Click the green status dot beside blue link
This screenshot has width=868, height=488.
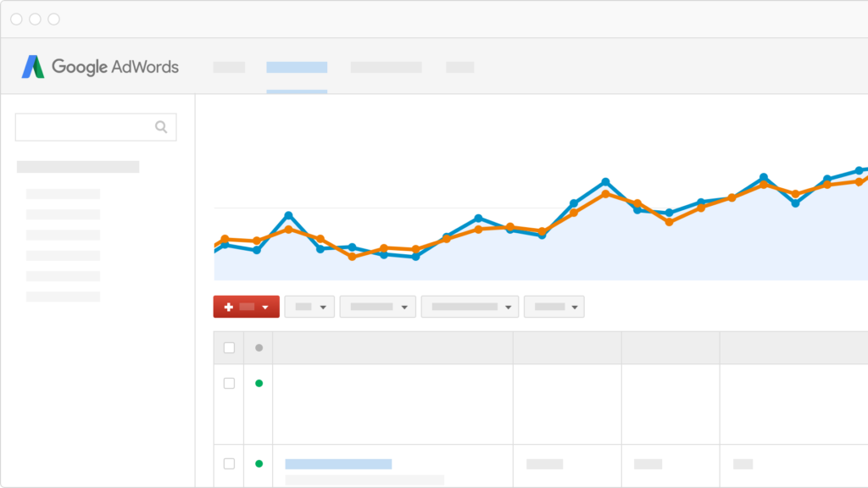pyautogui.click(x=259, y=463)
